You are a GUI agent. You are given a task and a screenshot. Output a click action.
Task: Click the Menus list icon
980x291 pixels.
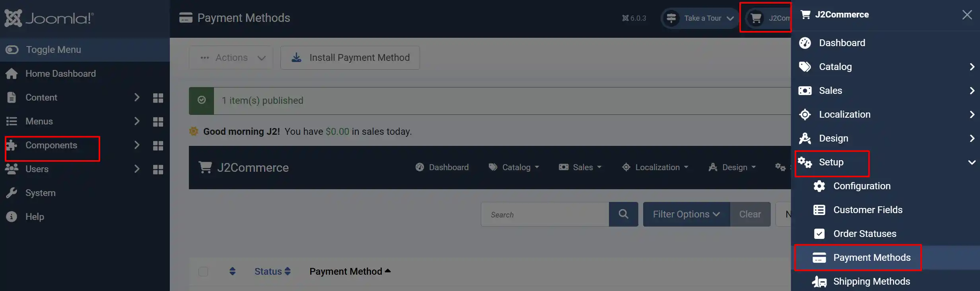click(x=12, y=121)
